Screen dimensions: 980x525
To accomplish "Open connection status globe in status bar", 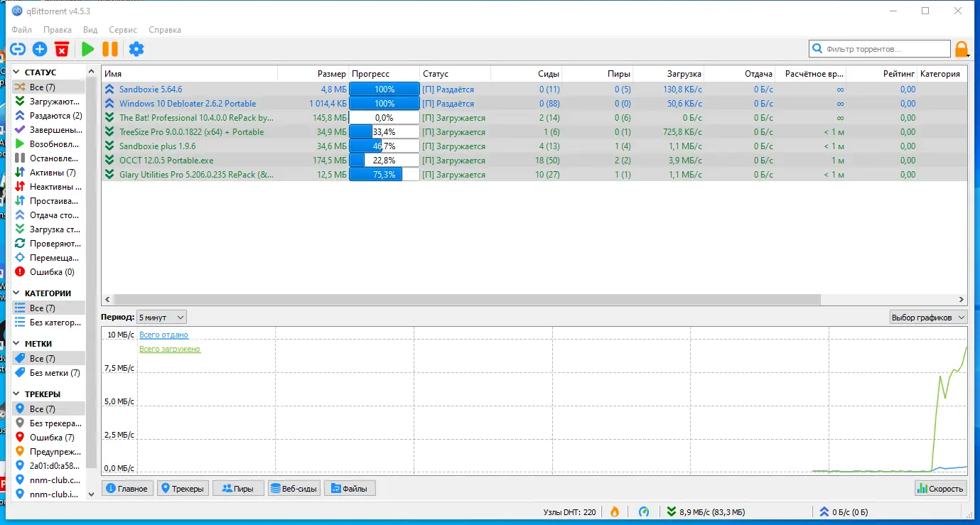I will point(644,512).
